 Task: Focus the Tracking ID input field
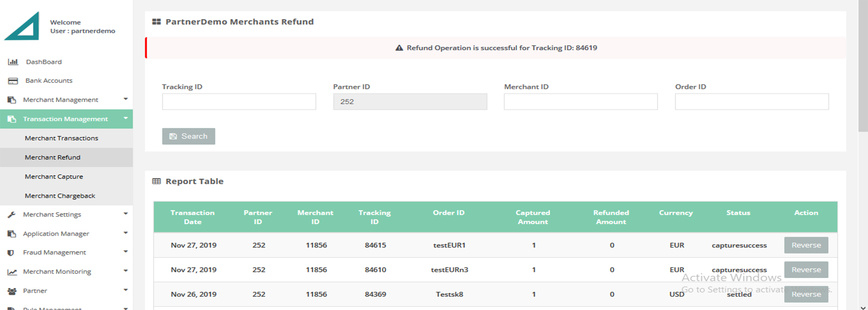point(239,102)
